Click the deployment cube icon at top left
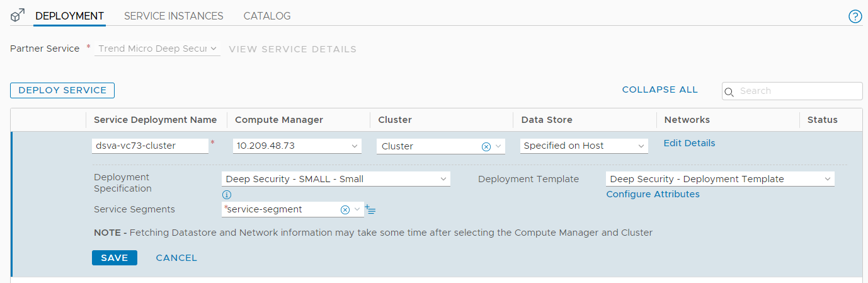The height and width of the screenshot is (283, 868). [18, 16]
